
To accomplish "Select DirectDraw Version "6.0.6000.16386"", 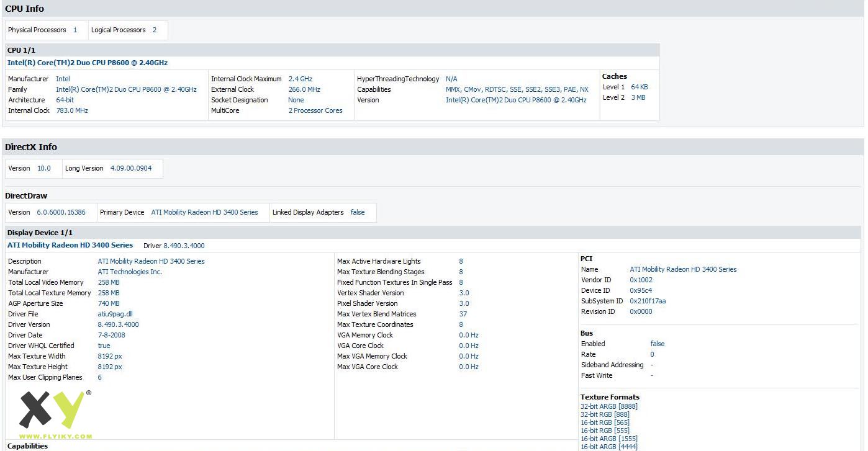I will click(x=61, y=212).
